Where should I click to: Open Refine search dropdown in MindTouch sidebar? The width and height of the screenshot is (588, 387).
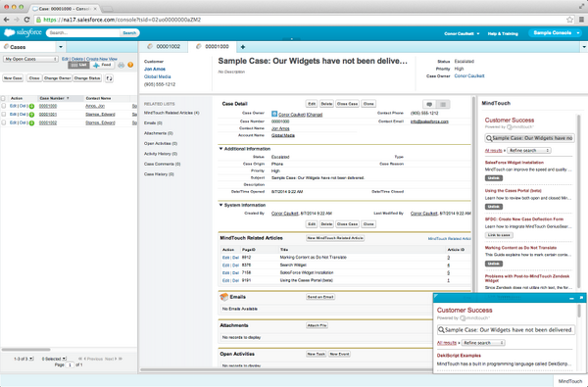529,150
